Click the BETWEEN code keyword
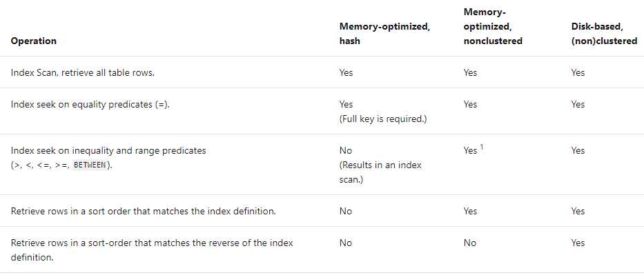Image resolution: width=644 pixels, height=275 pixels. (x=90, y=165)
